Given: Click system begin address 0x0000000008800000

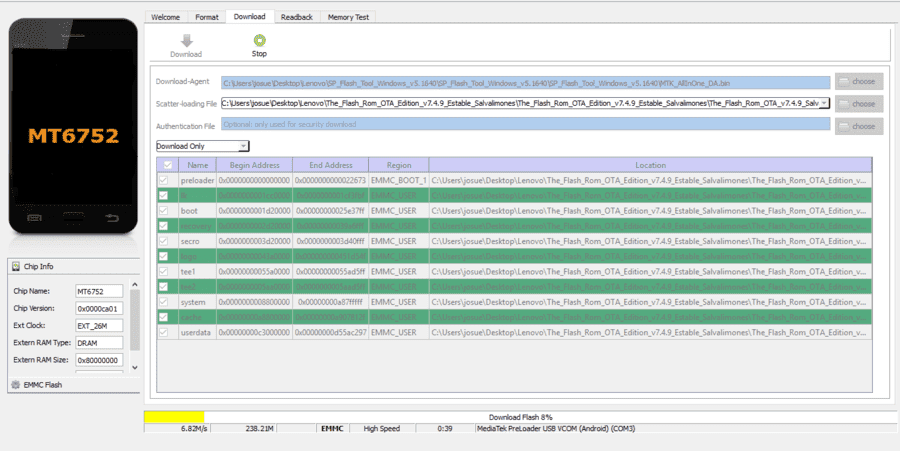Looking at the screenshot, I should pyautogui.click(x=254, y=302).
